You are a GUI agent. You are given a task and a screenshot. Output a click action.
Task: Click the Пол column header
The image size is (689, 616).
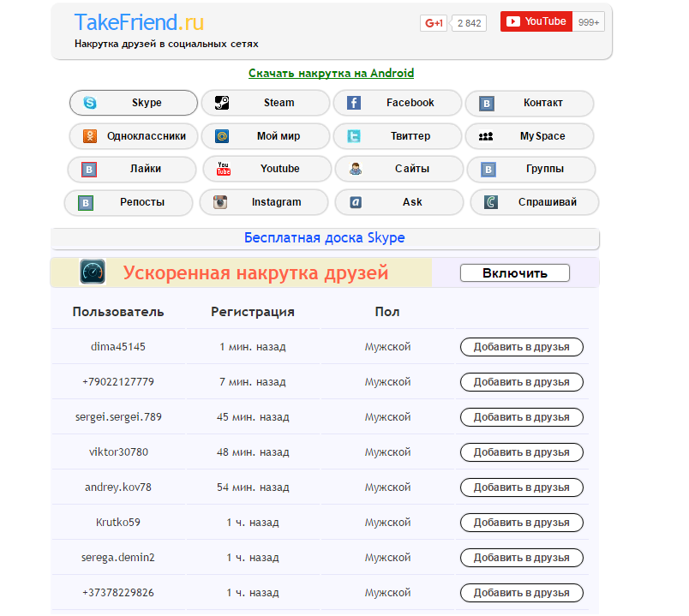387,312
